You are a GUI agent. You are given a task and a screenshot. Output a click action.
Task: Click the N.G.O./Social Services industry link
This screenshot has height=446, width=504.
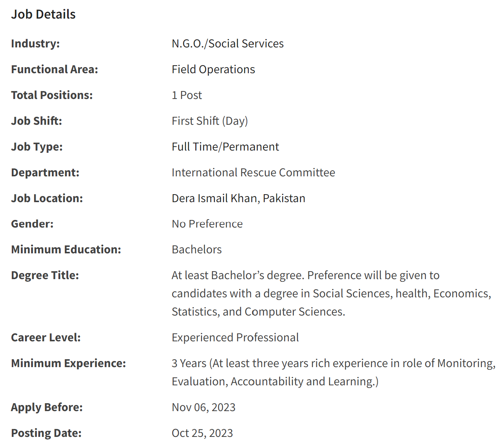[228, 44]
